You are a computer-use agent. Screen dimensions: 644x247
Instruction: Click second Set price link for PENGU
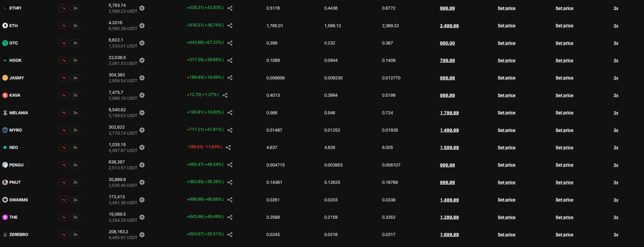tap(565, 165)
